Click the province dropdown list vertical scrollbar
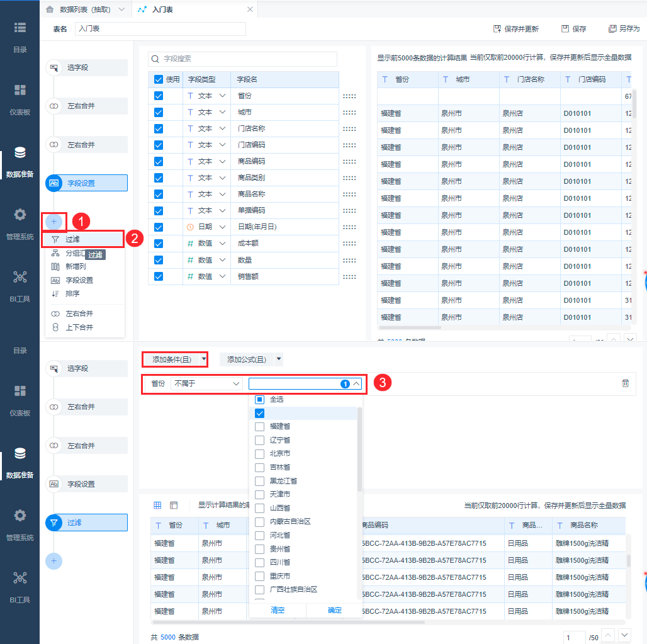Image resolution: width=647 pixels, height=644 pixels. point(359,449)
